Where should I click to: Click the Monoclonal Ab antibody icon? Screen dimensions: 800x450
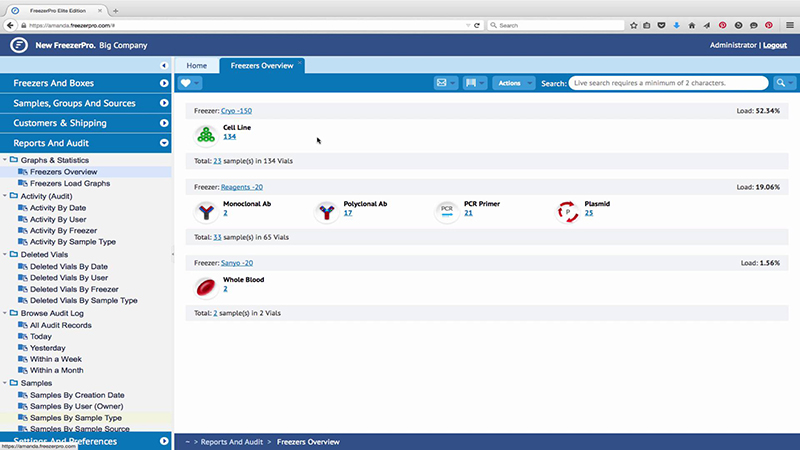[206, 211]
